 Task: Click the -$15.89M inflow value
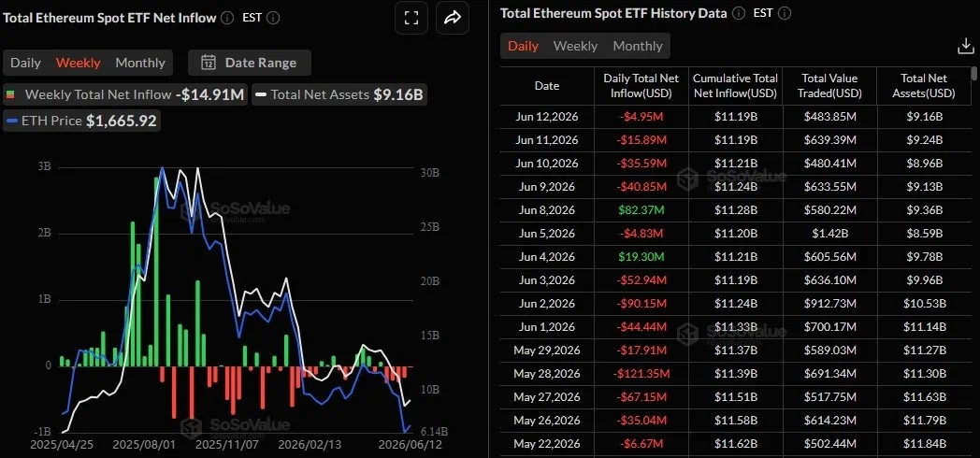coord(641,140)
